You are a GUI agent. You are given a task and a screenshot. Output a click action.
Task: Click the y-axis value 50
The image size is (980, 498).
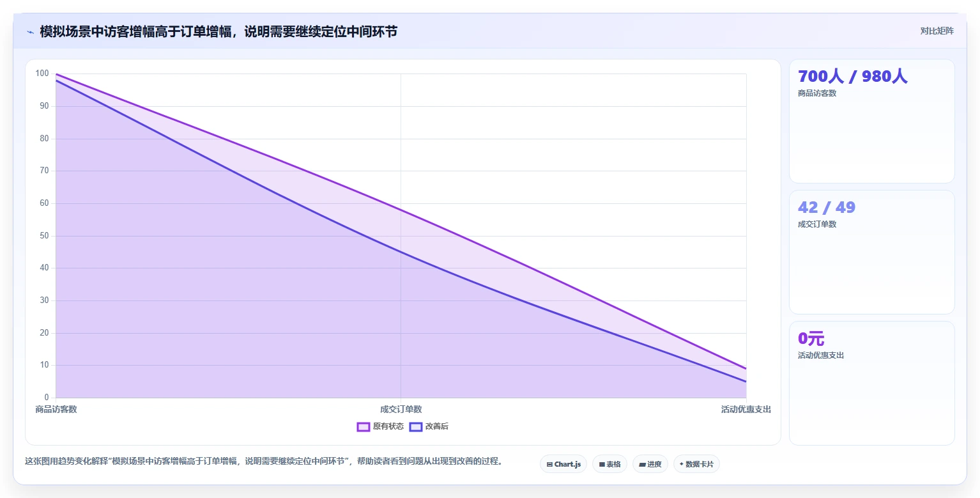44,236
